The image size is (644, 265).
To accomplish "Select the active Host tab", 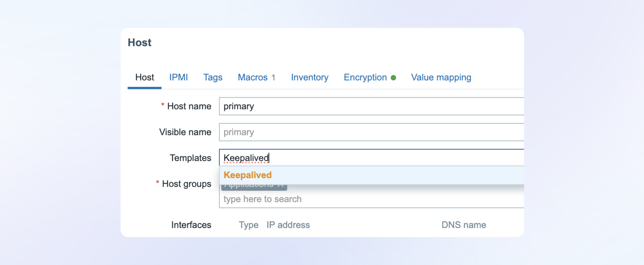I will (x=145, y=77).
